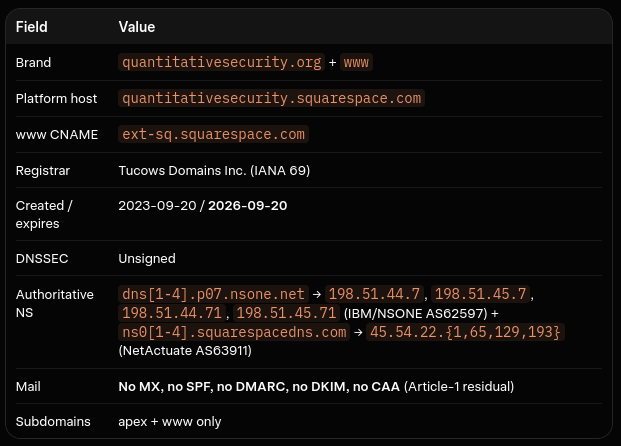This screenshot has width=621, height=446.
Task: Click the '(NetActuate AS63911)' text
Action: coord(185,351)
